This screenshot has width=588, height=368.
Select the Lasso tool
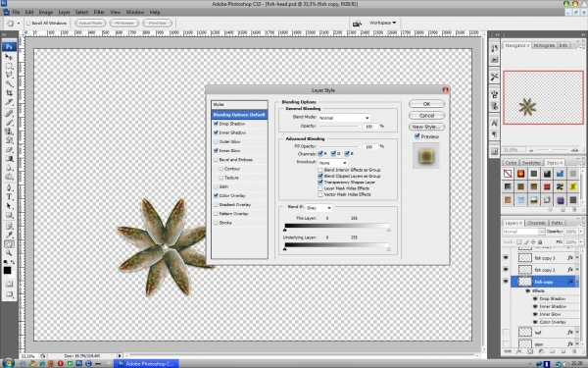click(x=9, y=75)
